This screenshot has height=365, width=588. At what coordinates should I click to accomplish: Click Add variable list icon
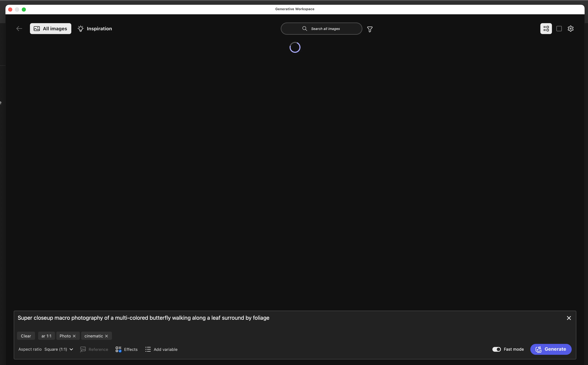148,349
